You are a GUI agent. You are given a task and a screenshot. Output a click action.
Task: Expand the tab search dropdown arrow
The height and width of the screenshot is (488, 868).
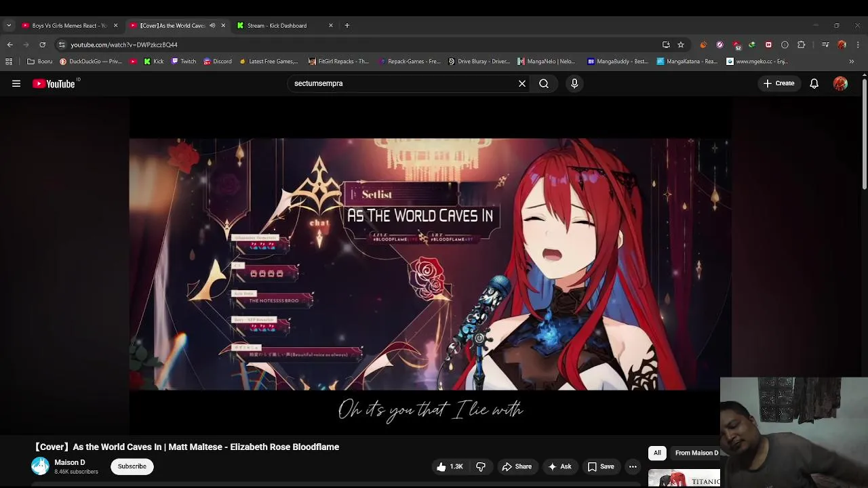(8, 26)
